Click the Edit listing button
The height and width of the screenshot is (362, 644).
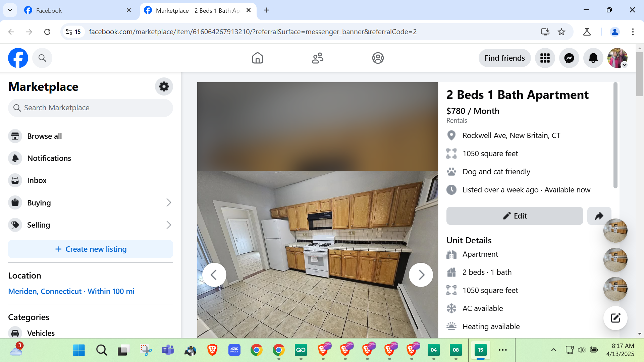515,216
